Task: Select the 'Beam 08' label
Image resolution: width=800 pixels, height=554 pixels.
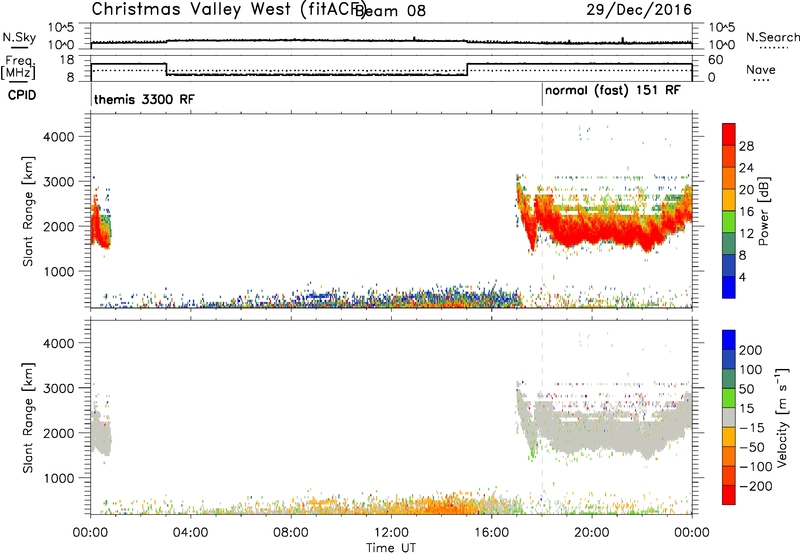Action: pos(390,11)
